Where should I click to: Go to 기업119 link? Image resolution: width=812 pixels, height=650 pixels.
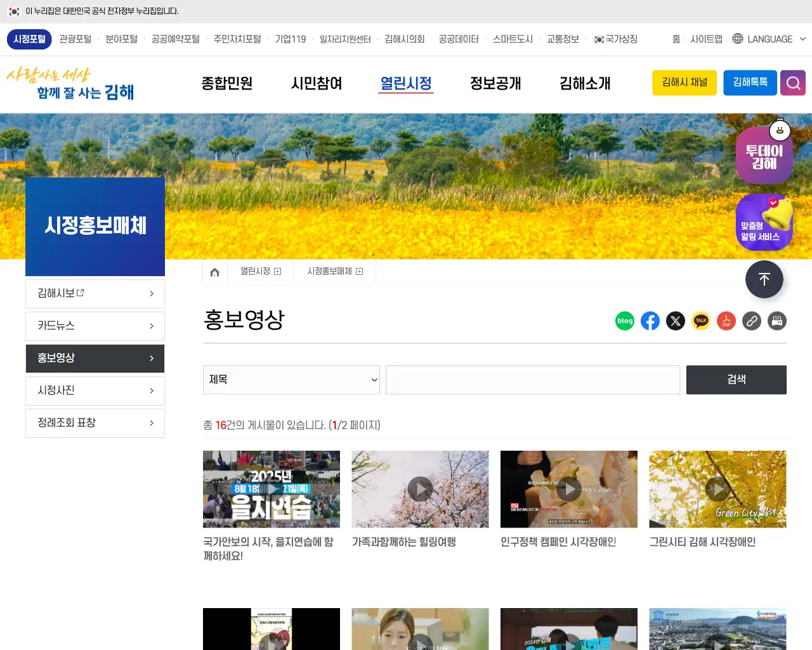coord(291,39)
